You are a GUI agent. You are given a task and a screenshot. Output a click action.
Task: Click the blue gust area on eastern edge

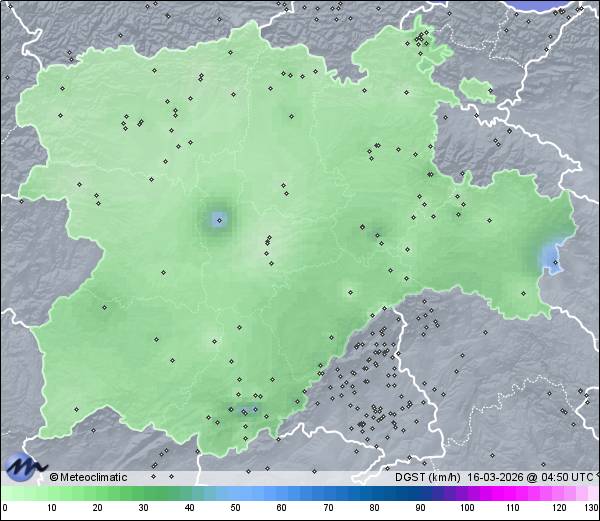551,257
